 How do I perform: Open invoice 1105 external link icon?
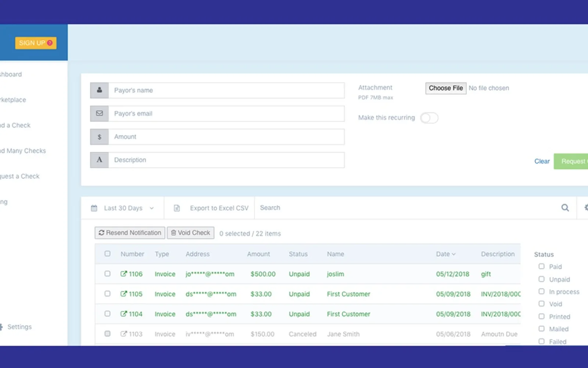point(124,294)
